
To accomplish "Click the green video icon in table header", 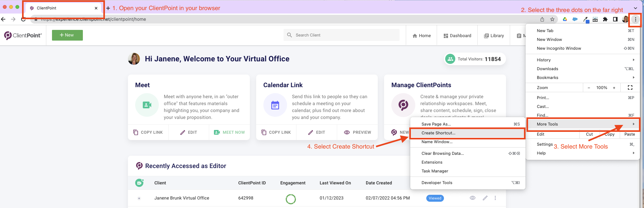I will click(139, 183).
